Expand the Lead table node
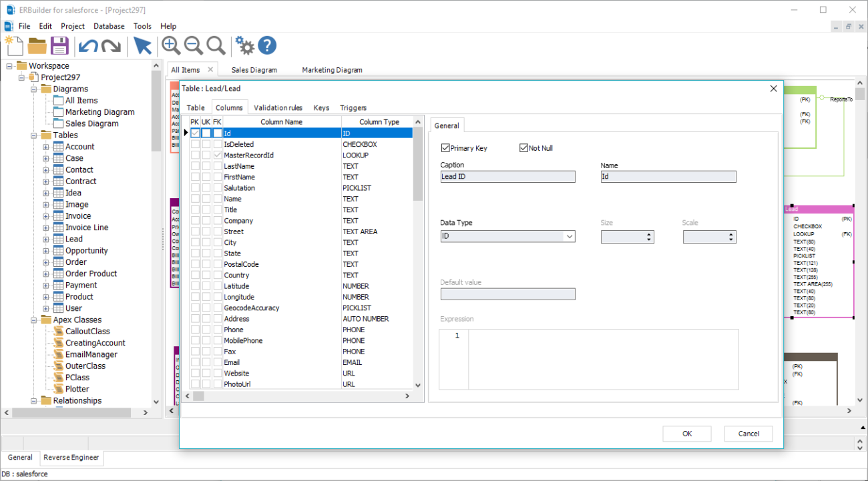Screen dimensions: 868x481 [46, 239]
